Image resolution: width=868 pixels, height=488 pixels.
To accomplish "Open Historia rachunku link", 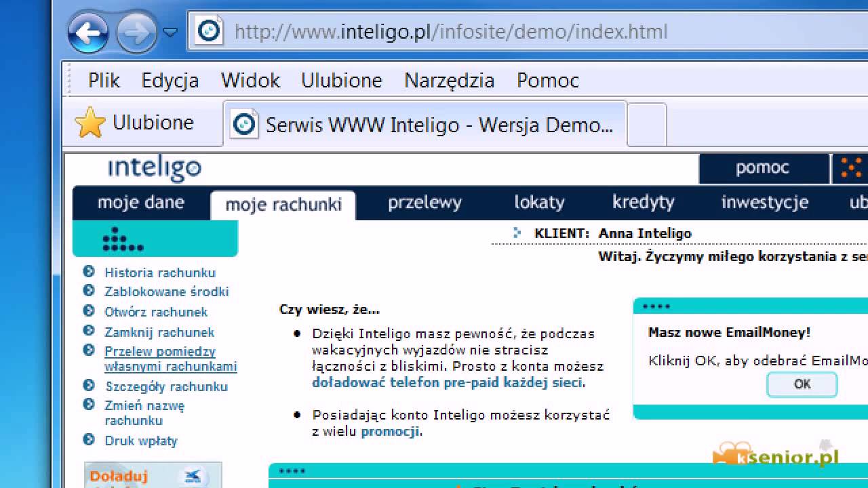I will click(160, 272).
